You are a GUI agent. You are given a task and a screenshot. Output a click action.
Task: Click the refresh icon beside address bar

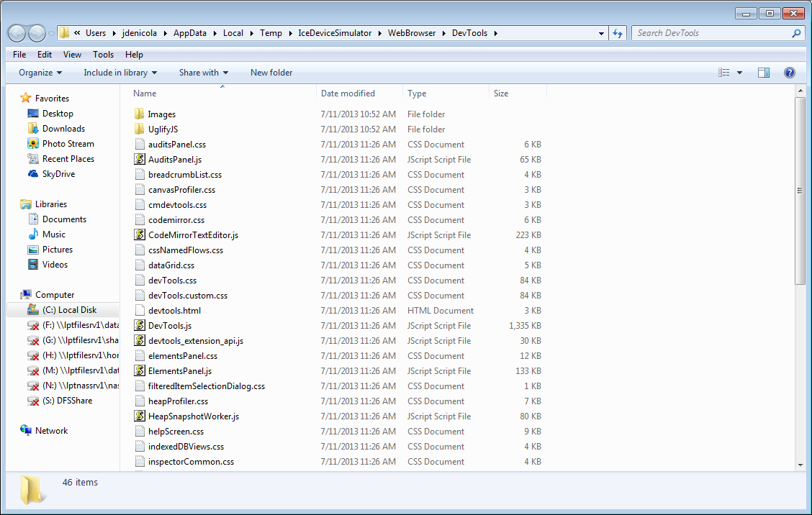(x=618, y=33)
